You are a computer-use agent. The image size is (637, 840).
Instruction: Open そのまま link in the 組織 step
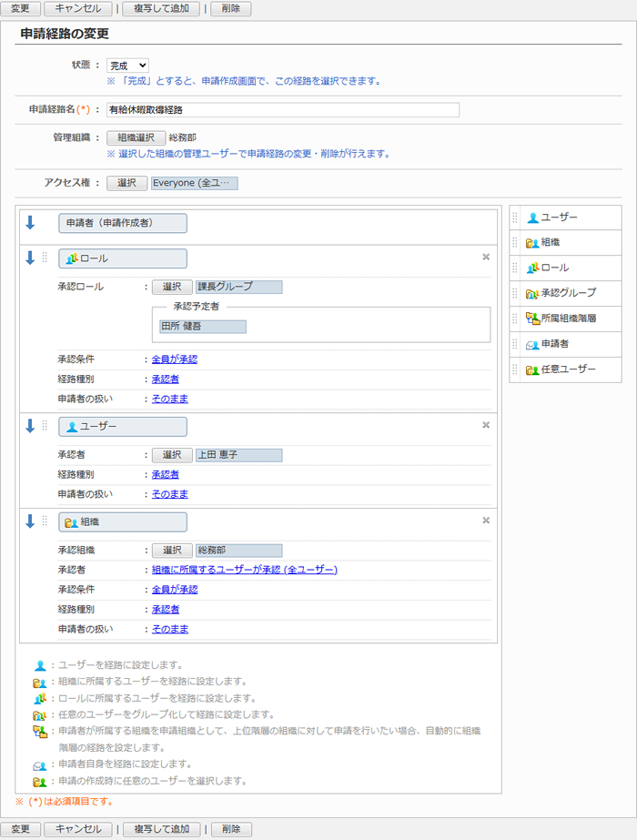[170, 630]
